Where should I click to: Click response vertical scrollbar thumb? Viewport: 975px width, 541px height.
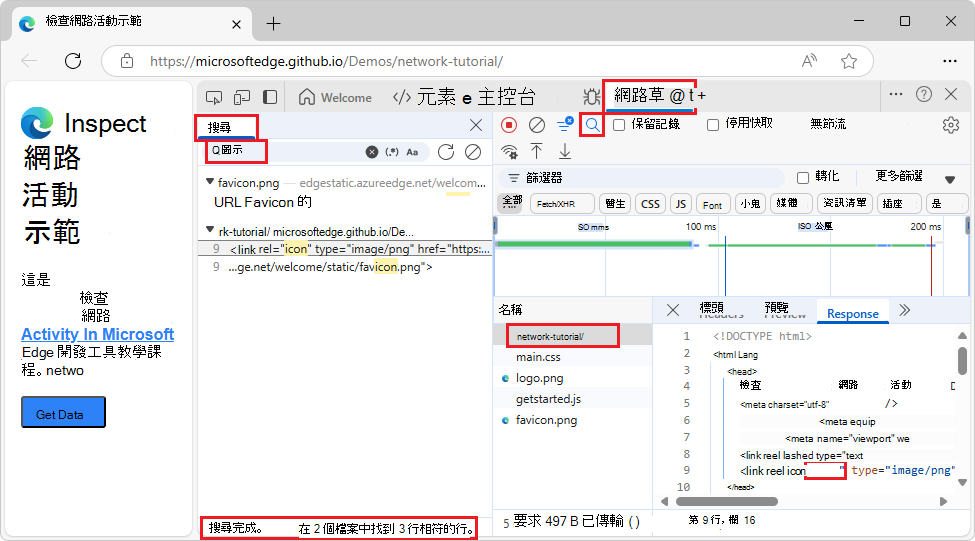[962, 361]
